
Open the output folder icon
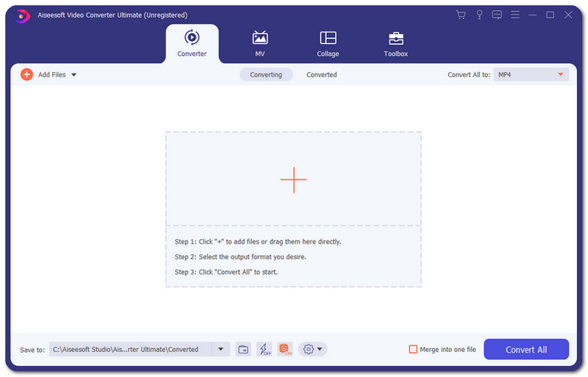click(243, 349)
